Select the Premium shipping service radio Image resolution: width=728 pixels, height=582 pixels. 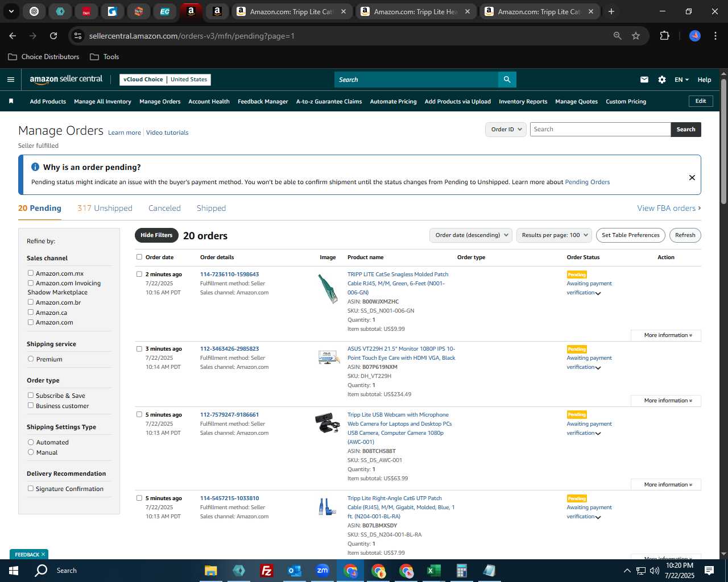pos(31,359)
